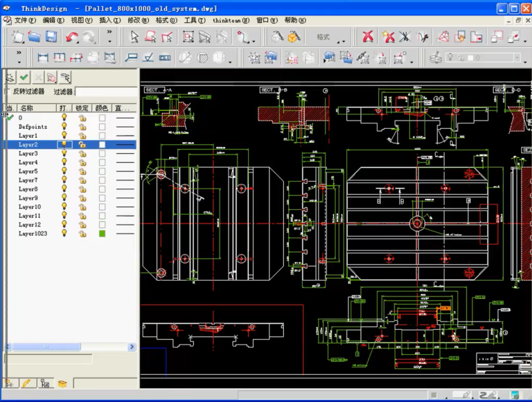Click the Save floppy disk icon
The width and height of the screenshot is (532, 402).
pyautogui.click(x=51, y=37)
